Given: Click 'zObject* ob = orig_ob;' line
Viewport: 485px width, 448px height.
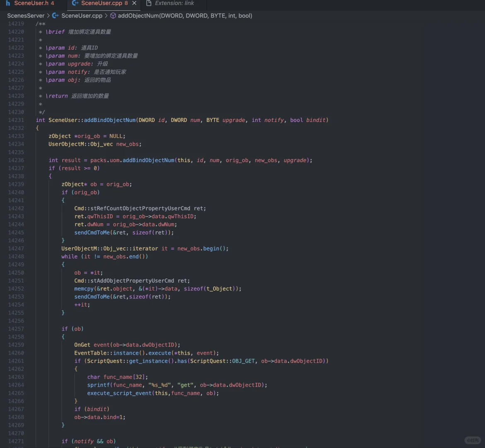Looking at the screenshot, I should [97, 185].
